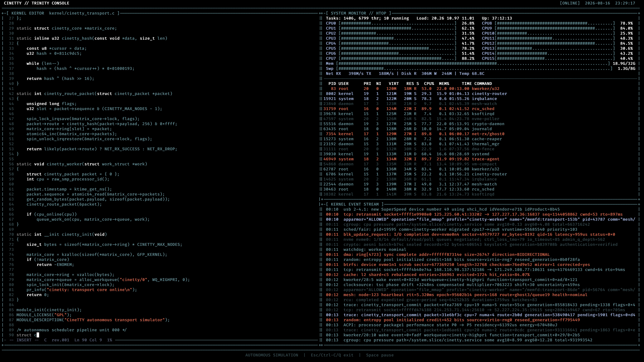Click the CINETTY // TRINITY CONSOLE title

(36, 3)
